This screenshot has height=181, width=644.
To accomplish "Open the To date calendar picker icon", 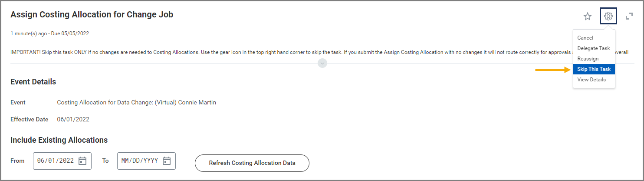I will pyautogui.click(x=167, y=161).
